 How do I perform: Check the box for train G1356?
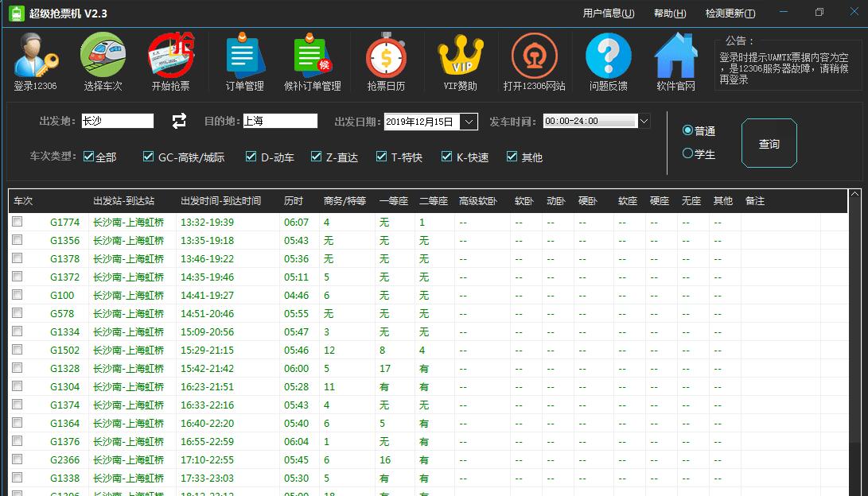[18, 240]
